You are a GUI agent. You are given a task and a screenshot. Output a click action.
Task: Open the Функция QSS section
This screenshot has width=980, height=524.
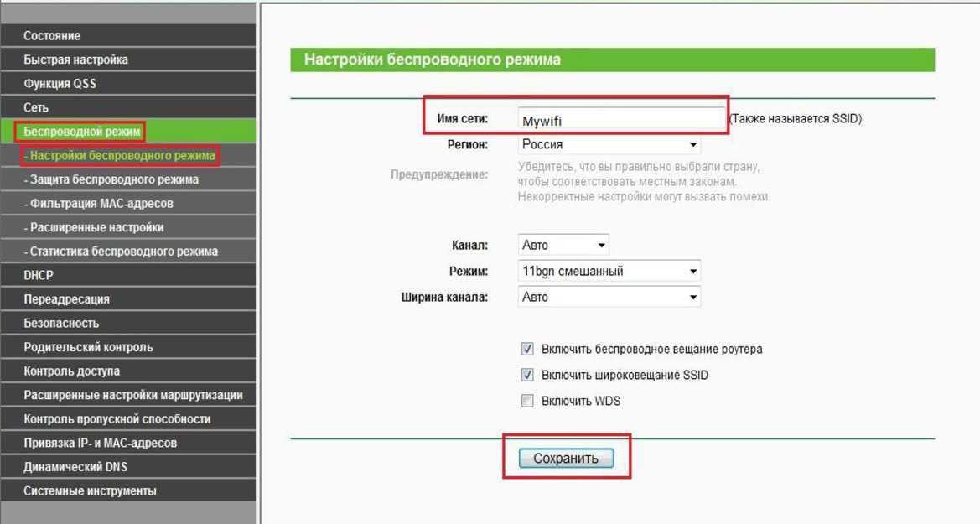(60, 84)
